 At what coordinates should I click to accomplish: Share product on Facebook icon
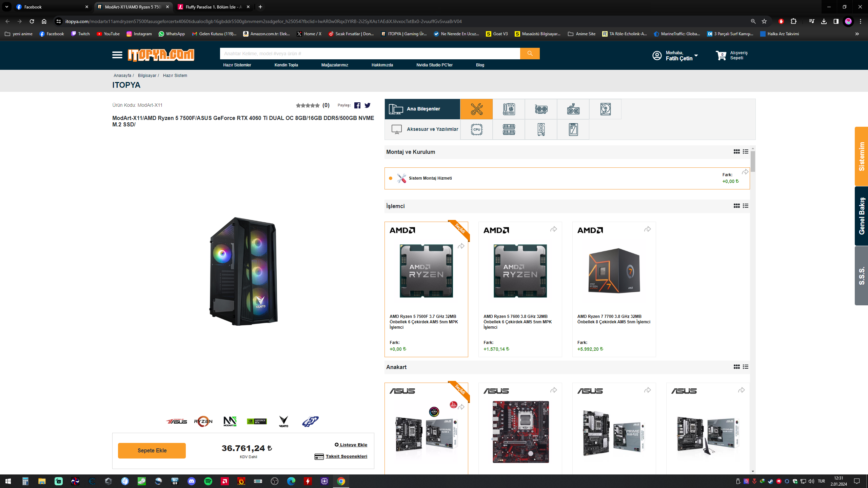click(357, 105)
